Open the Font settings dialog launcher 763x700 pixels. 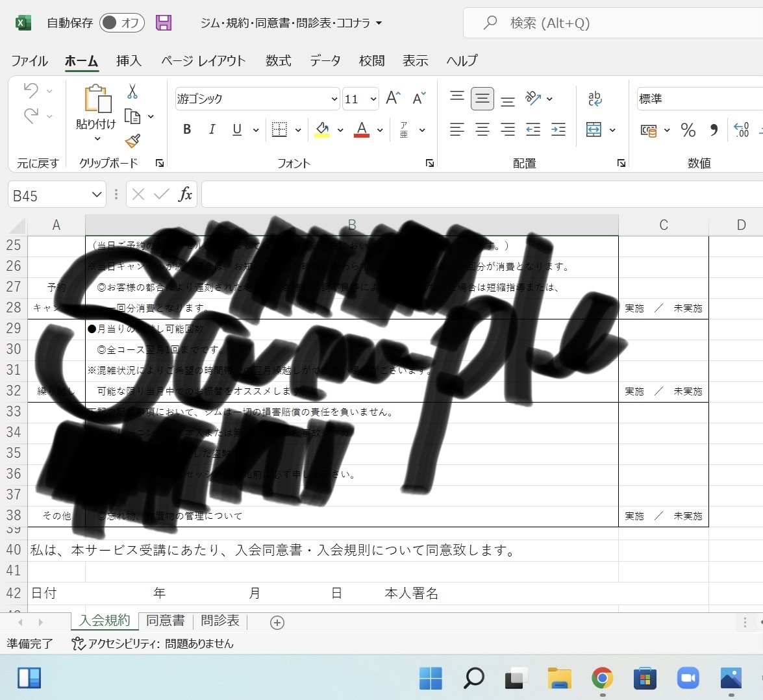tap(430, 163)
